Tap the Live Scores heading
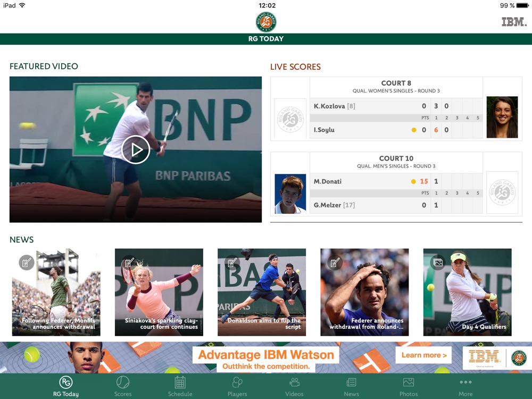 (295, 67)
